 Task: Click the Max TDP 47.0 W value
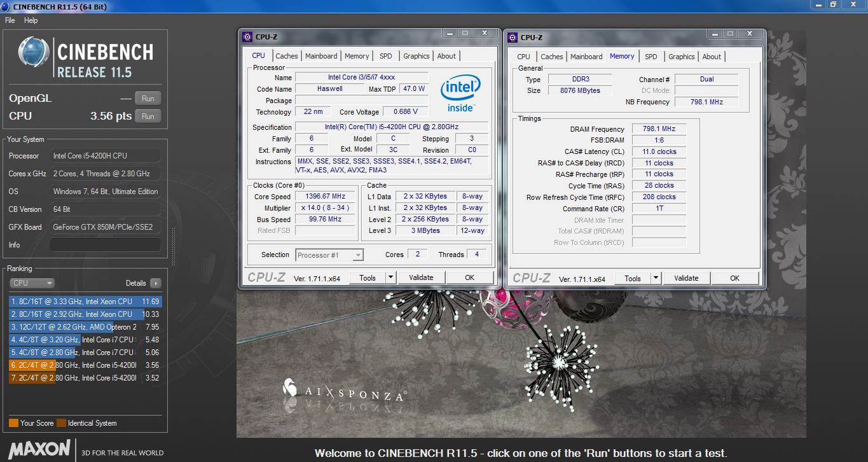click(x=413, y=89)
